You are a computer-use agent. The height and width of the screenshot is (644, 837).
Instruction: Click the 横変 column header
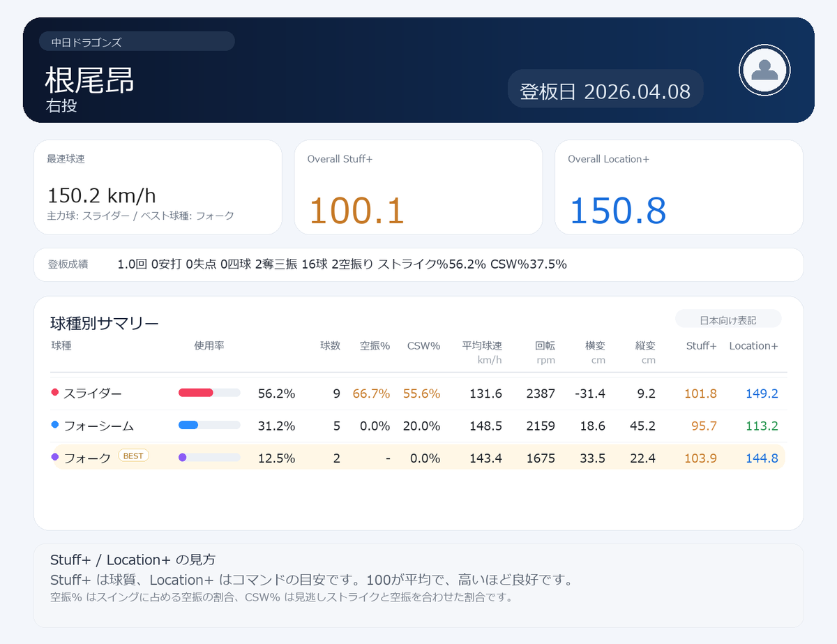point(595,345)
